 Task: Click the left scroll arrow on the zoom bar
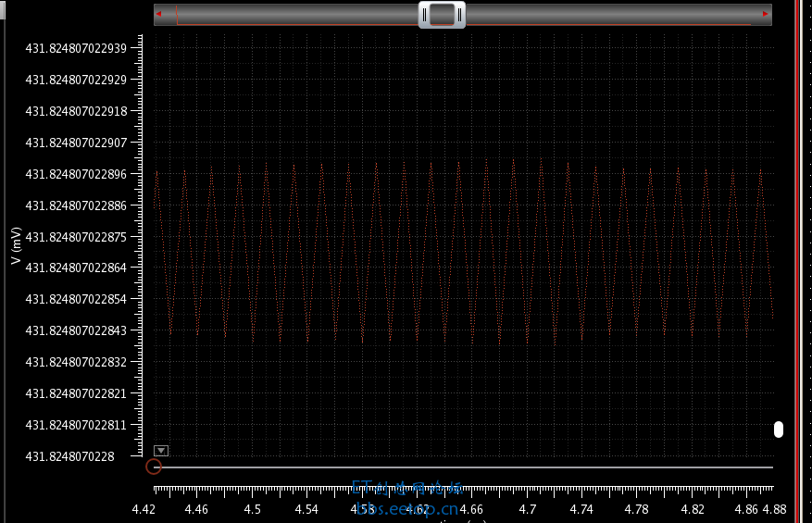click(x=159, y=14)
